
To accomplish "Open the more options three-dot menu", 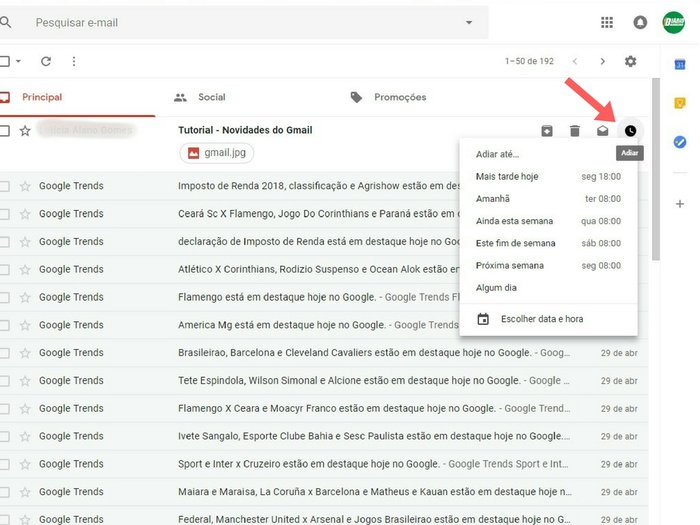I will (74, 61).
